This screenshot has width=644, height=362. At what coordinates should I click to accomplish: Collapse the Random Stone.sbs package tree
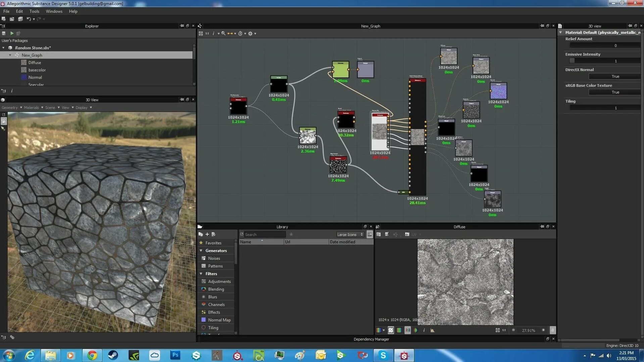4,48
